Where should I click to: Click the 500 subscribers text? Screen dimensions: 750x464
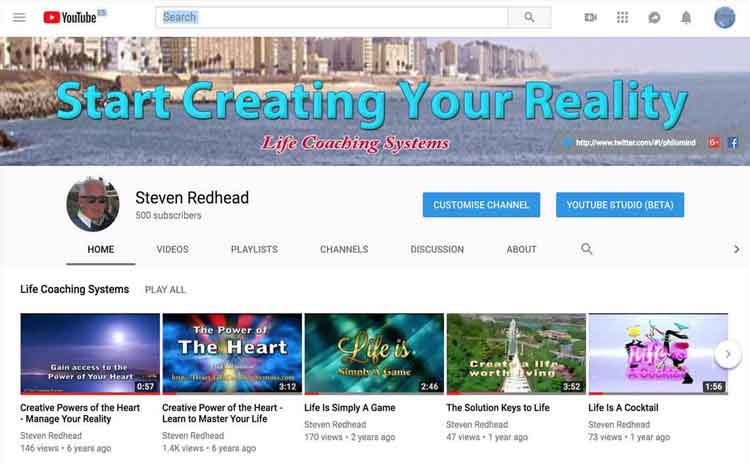point(168,215)
